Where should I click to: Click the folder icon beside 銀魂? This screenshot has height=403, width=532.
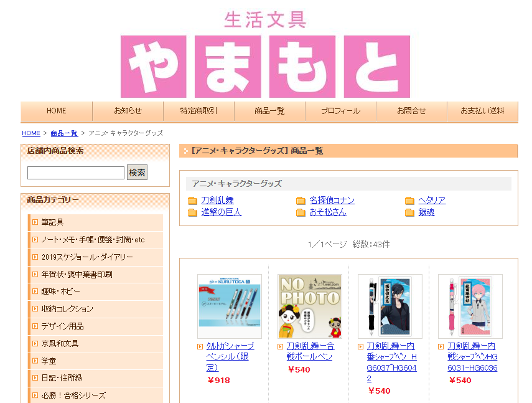tap(409, 212)
